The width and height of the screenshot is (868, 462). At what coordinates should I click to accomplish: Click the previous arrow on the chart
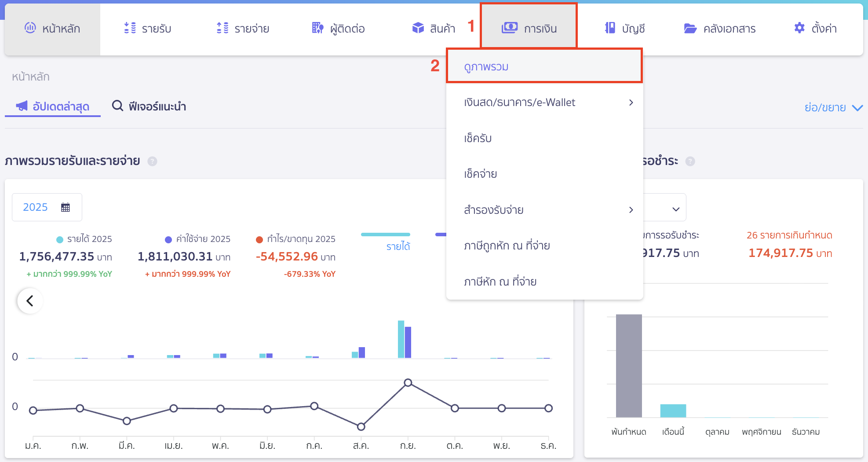coord(30,301)
